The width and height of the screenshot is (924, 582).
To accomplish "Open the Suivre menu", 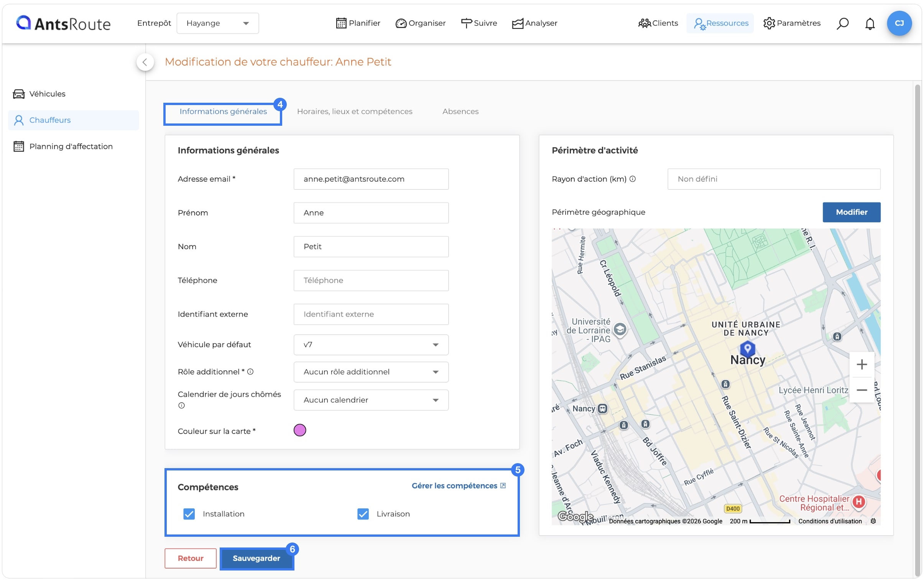I will tap(478, 23).
